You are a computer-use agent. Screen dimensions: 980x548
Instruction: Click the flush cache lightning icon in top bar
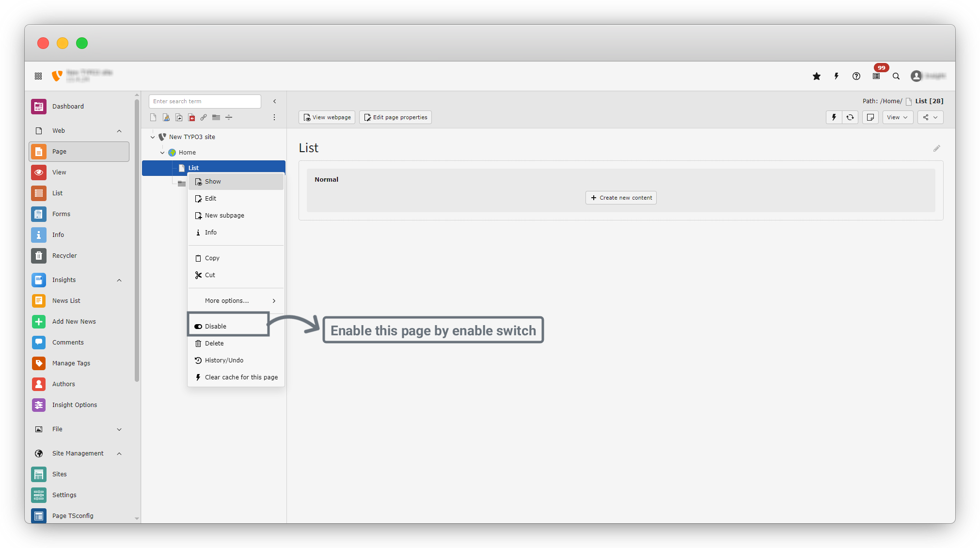pyautogui.click(x=836, y=76)
